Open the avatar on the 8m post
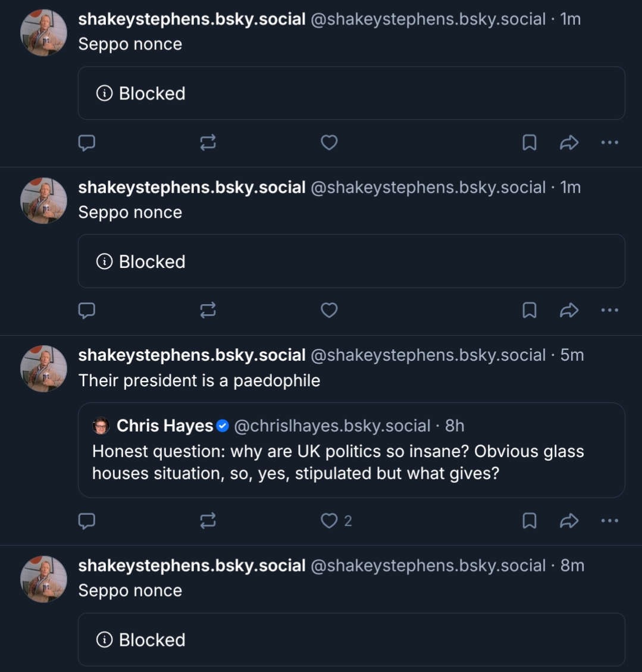 [43, 579]
